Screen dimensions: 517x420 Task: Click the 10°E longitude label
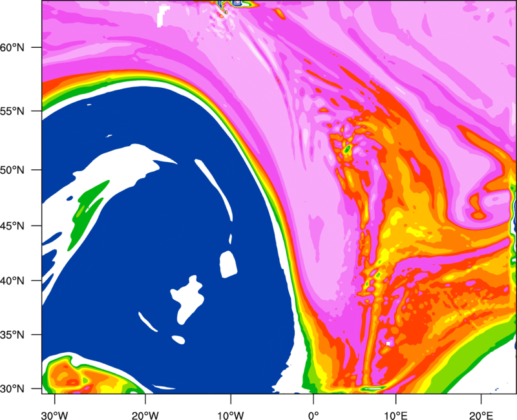[396, 415]
